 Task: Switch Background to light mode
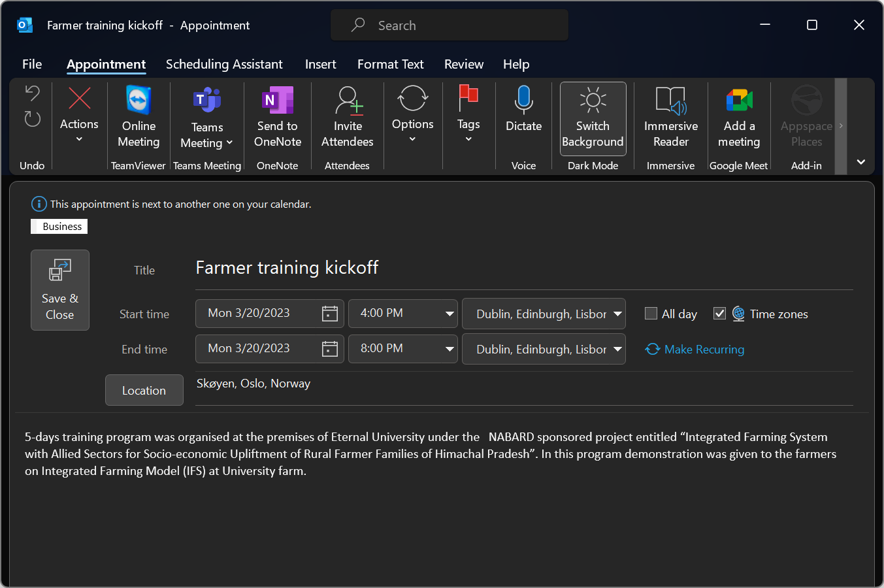[593, 118]
